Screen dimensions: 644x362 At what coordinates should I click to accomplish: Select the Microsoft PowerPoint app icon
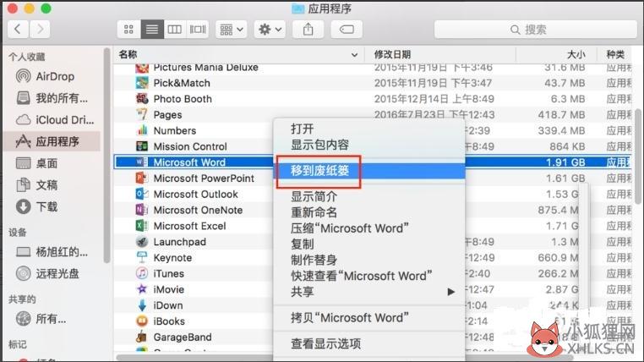click(142, 178)
